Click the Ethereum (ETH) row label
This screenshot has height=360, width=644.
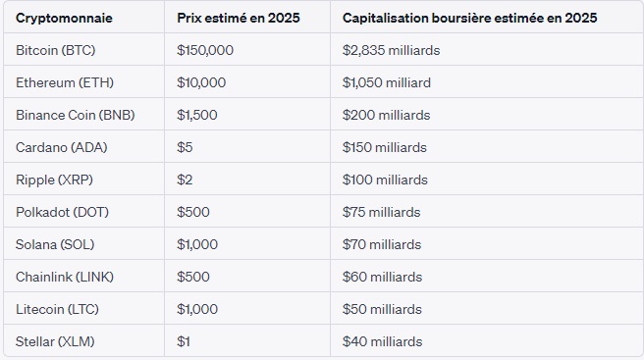[x=65, y=82]
